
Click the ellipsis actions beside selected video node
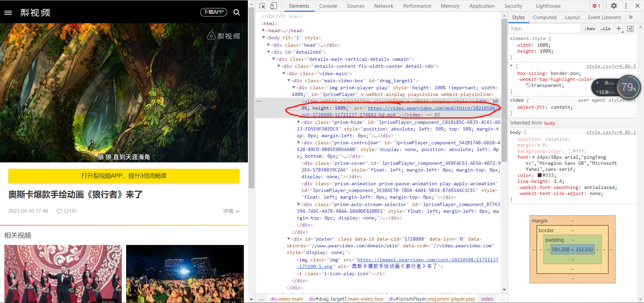259,101
